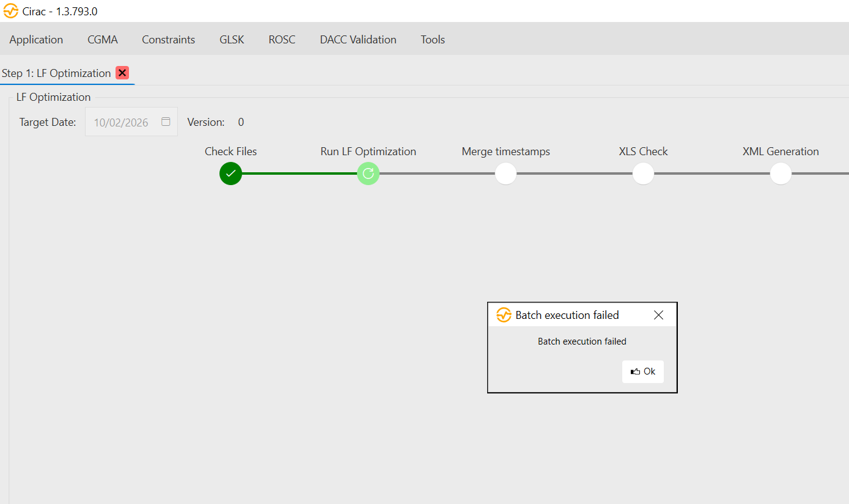Show the Tools menu
849x504 pixels.
point(432,40)
